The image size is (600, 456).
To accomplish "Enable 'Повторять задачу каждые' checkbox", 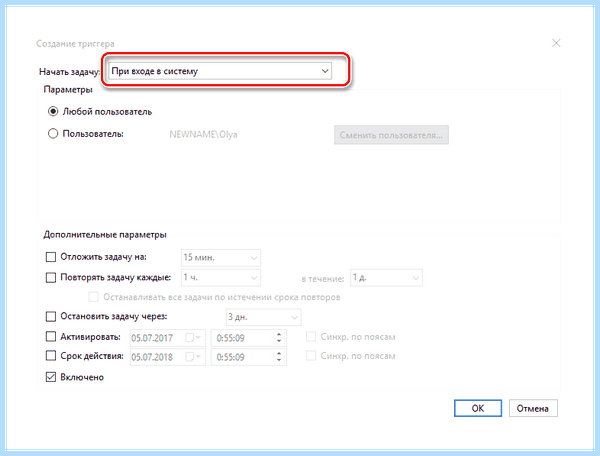I will coord(51,277).
